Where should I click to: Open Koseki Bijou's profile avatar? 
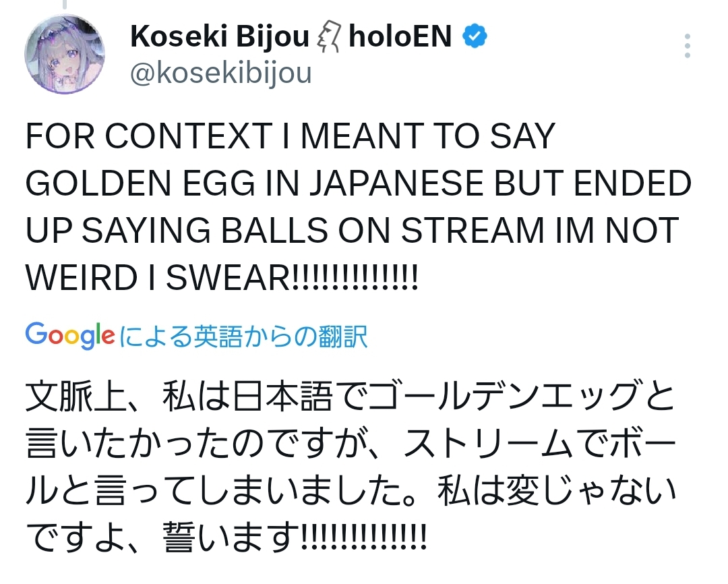65,54
